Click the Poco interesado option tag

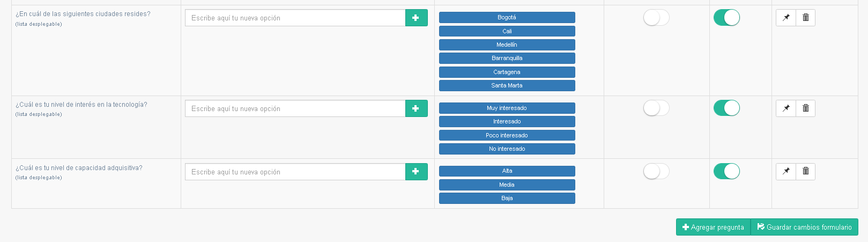507,135
